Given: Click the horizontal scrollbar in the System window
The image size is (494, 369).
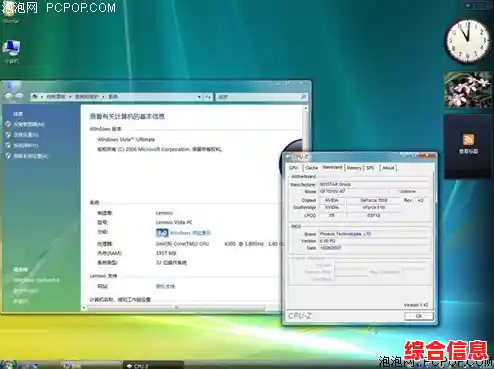Looking at the screenshot, I should pos(177,308).
